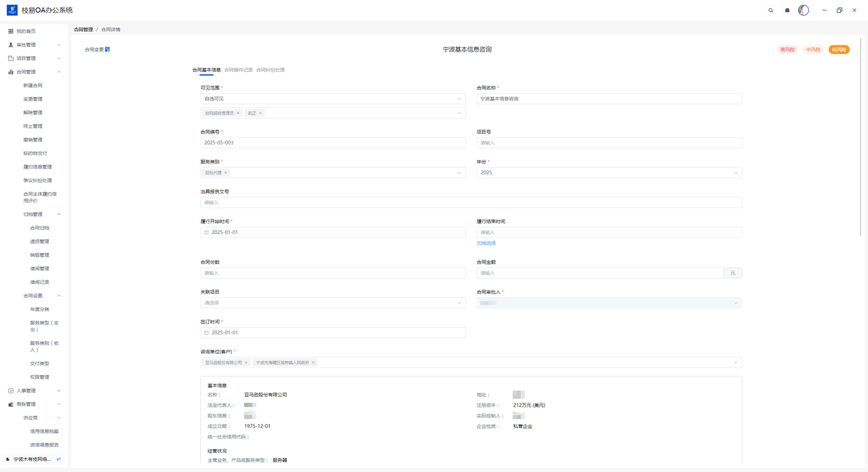
Task: Open 变更管理 in the sidebar
Action: 33,99
